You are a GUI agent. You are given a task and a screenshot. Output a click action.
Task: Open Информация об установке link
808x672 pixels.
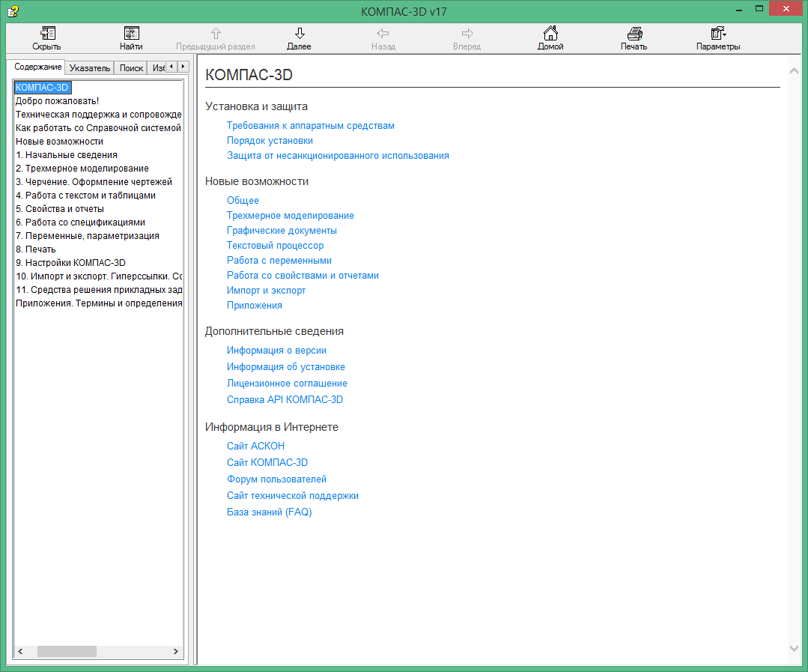[286, 367]
